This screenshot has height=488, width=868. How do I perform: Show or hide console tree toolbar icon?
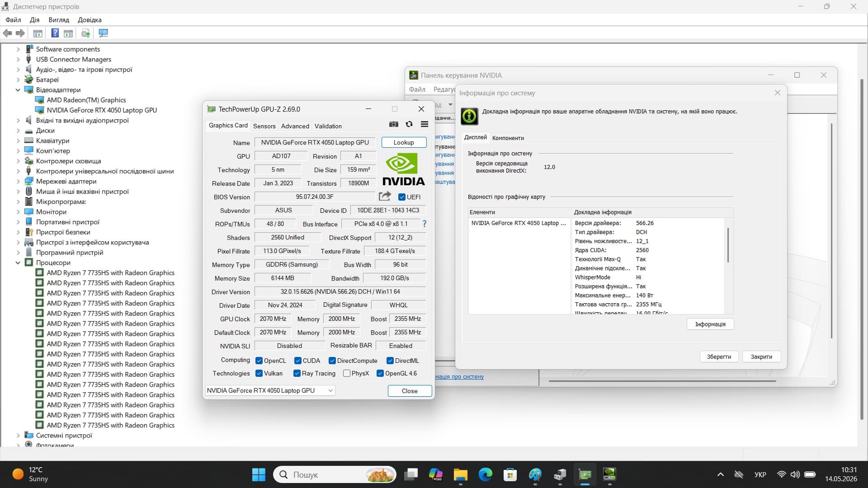[38, 33]
